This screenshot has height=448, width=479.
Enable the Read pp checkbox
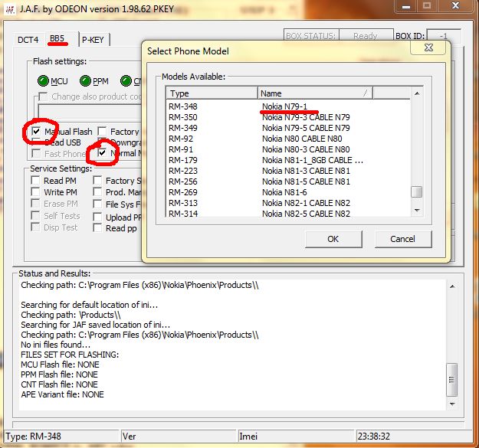pyautogui.click(x=99, y=228)
